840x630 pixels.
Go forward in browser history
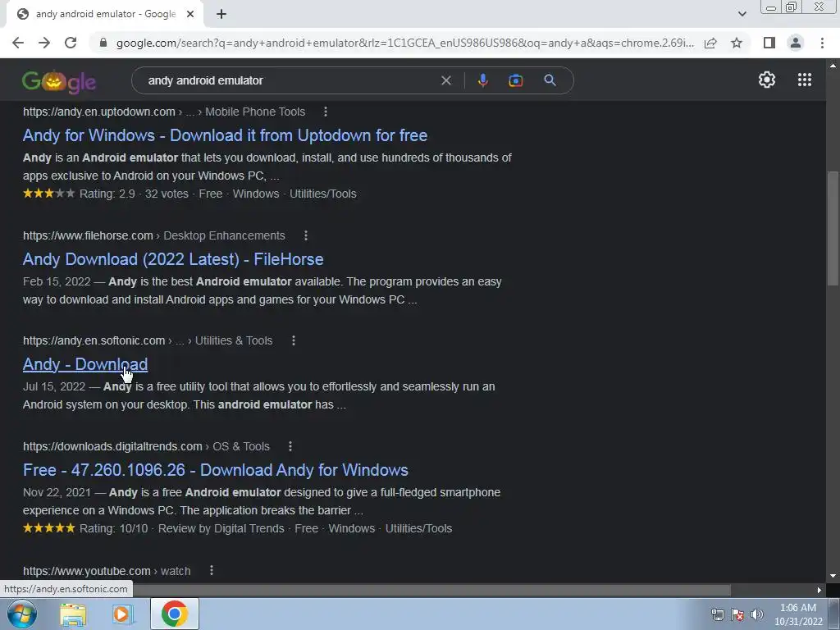point(44,43)
